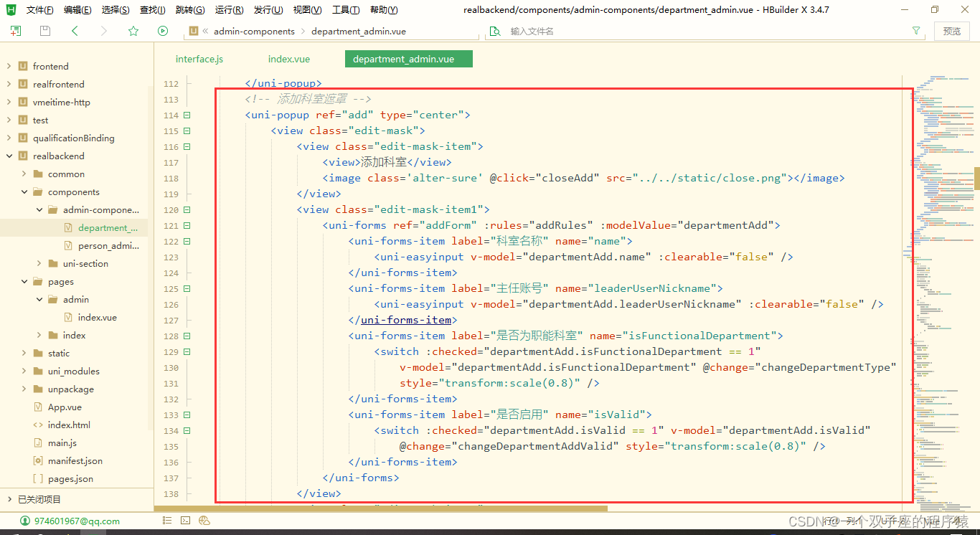Click the filter funnel icon

coord(916,31)
